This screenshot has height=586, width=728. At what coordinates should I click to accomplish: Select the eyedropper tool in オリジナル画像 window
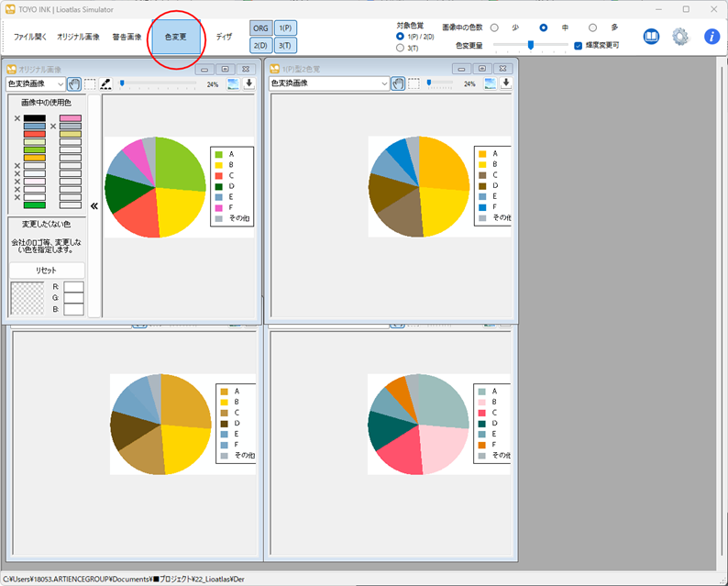click(x=105, y=83)
